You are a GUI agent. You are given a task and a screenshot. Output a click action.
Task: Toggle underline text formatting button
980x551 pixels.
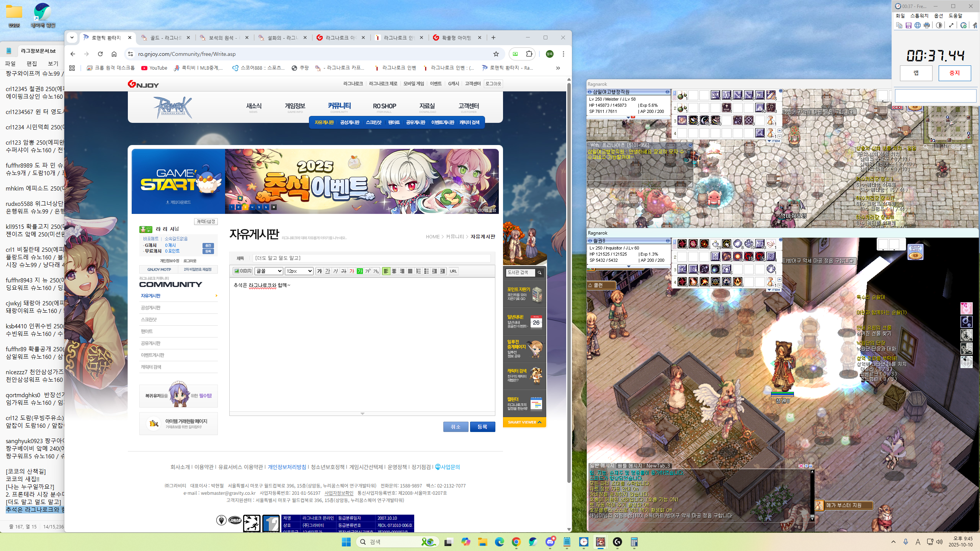click(x=327, y=271)
